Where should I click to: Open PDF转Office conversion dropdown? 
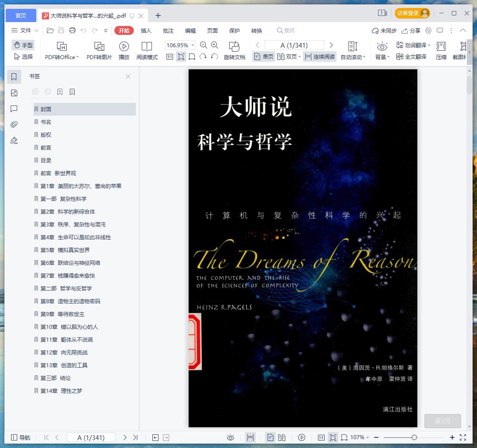point(62,51)
